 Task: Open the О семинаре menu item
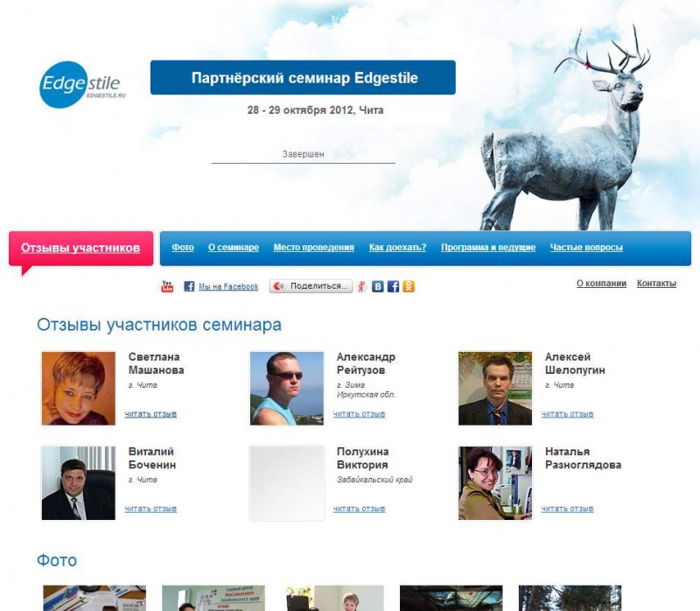click(x=234, y=248)
